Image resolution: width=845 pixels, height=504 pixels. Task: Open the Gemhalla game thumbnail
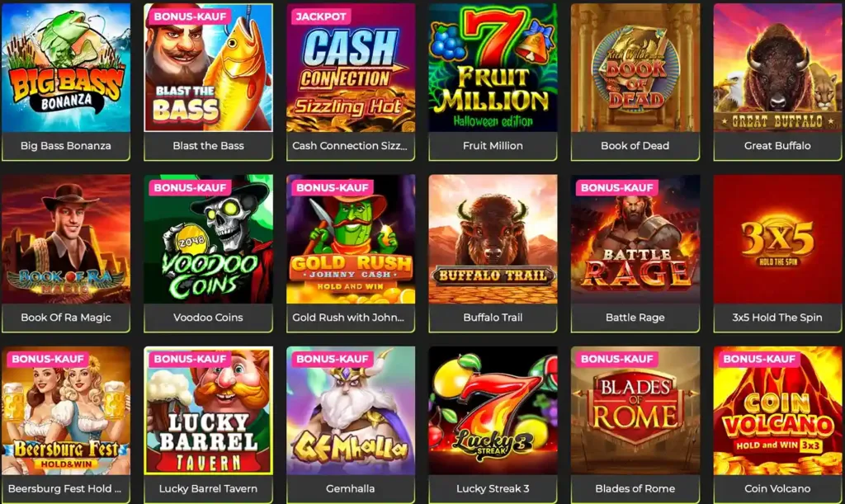[350, 410]
